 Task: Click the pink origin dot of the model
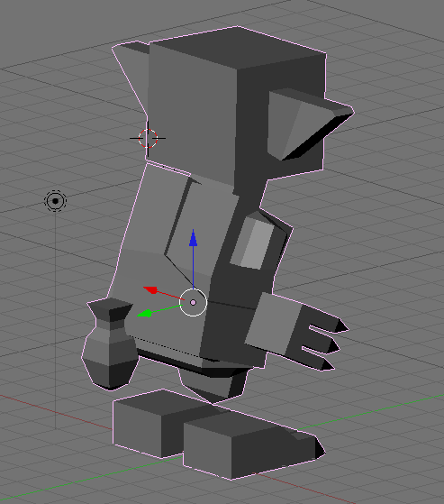(x=193, y=302)
